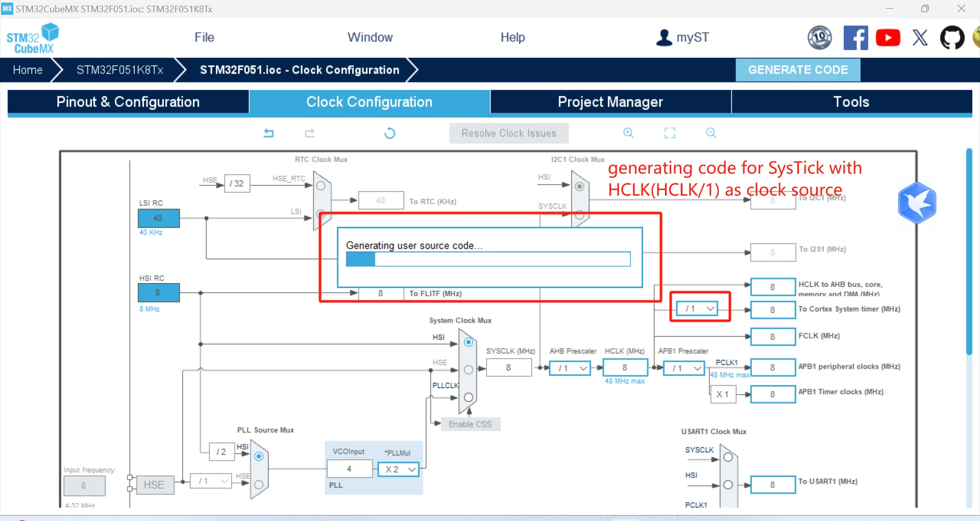The width and height of the screenshot is (980, 521).
Task: Select HSI input on I2C1 Clock Mux
Action: 579,186
